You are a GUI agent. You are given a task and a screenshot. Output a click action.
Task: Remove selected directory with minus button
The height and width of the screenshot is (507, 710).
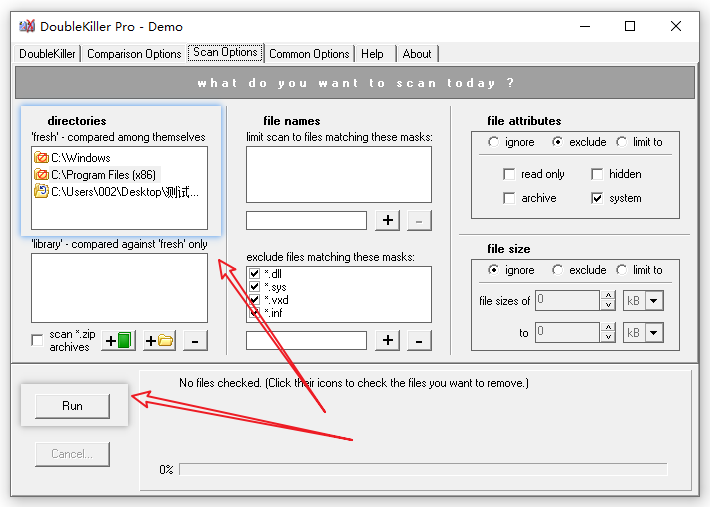point(195,340)
